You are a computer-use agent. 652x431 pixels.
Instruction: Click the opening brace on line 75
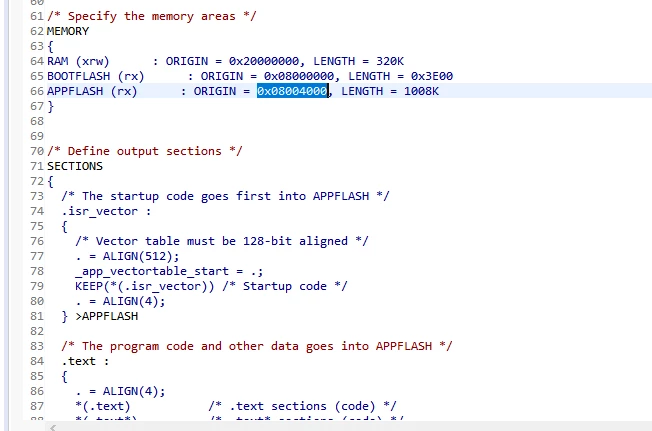[64, 226]
